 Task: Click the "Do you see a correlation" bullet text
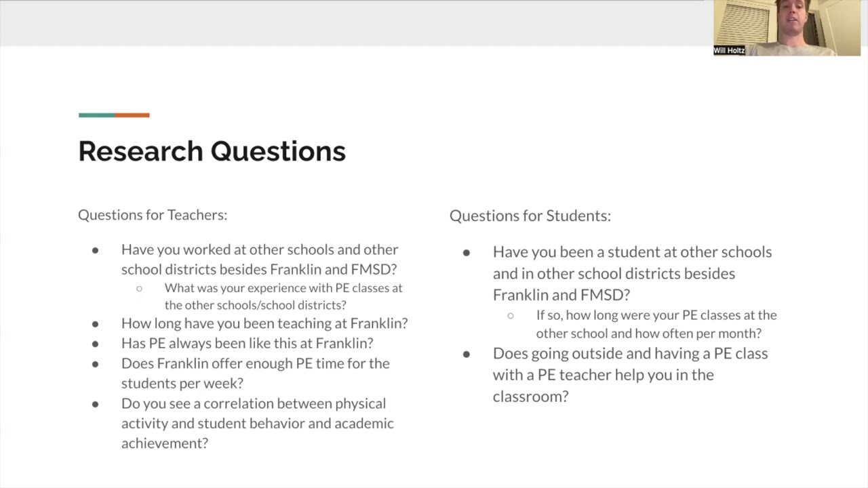coord(257,423)
